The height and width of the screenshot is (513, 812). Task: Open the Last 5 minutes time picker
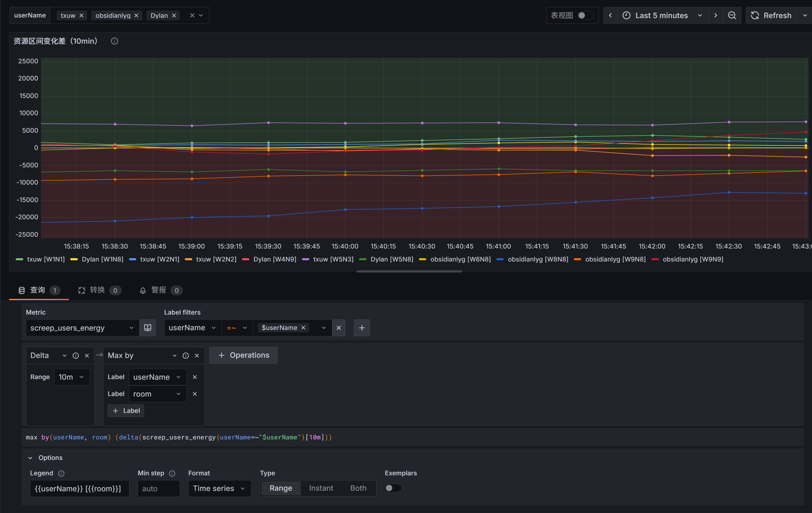tap(662, 15)
